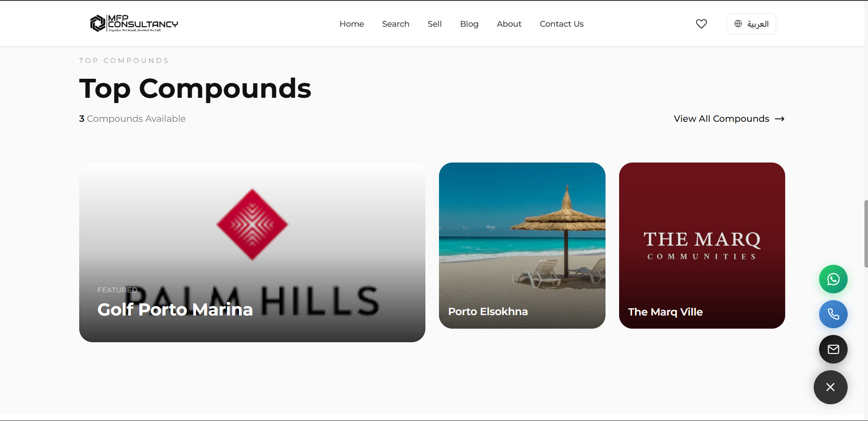Open the Porto Elsokhna compound card
This screenshot has width=868, height=421.
click(522, 245)
